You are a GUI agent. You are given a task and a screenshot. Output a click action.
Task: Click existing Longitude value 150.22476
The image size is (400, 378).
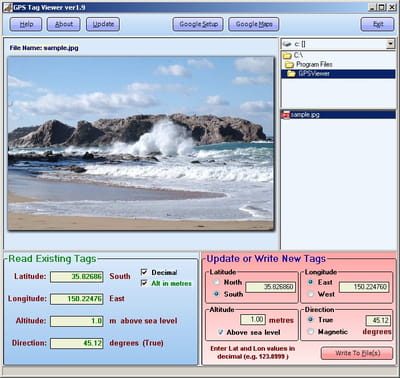coord(77,299)
